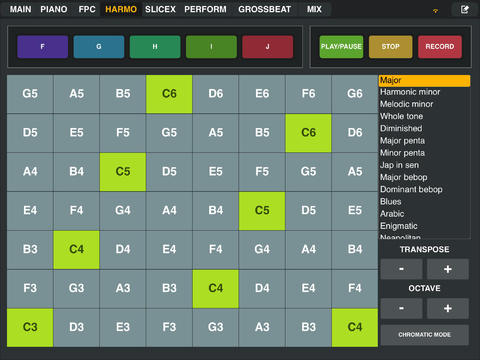Play the highlighted C3 pad
The width and height of the screenshot is (480, 360).
click(30, 327)
